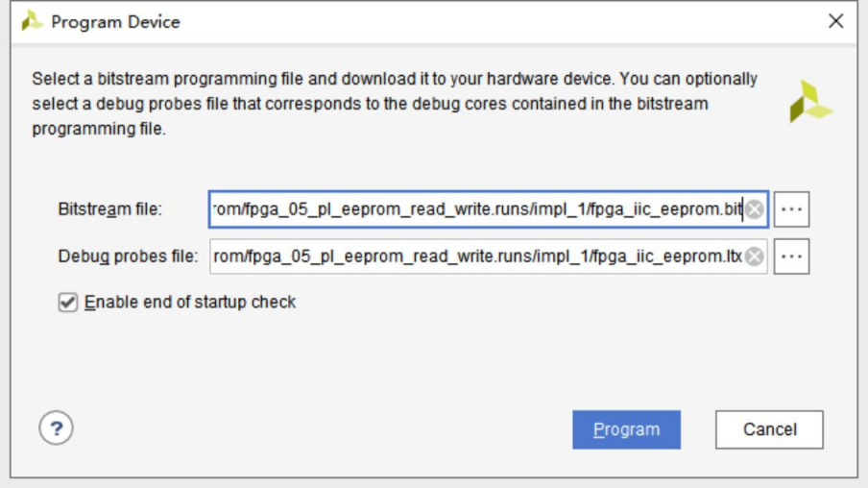Click the 'Bitstream file:' label

(x=110, y=209)
